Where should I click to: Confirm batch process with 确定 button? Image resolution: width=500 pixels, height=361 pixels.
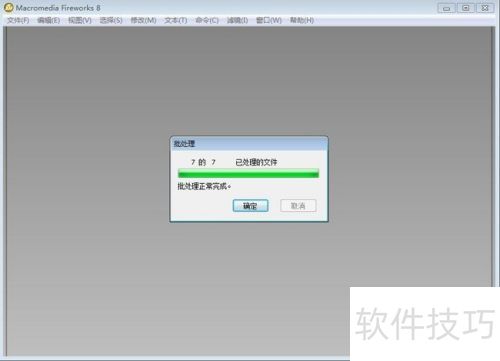250,206
